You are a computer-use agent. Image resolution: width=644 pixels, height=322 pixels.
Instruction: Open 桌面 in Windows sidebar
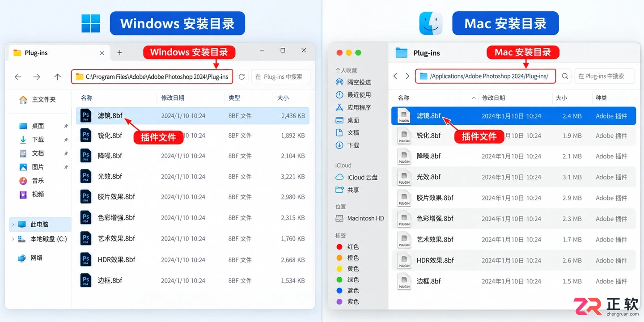click(32, 126)
